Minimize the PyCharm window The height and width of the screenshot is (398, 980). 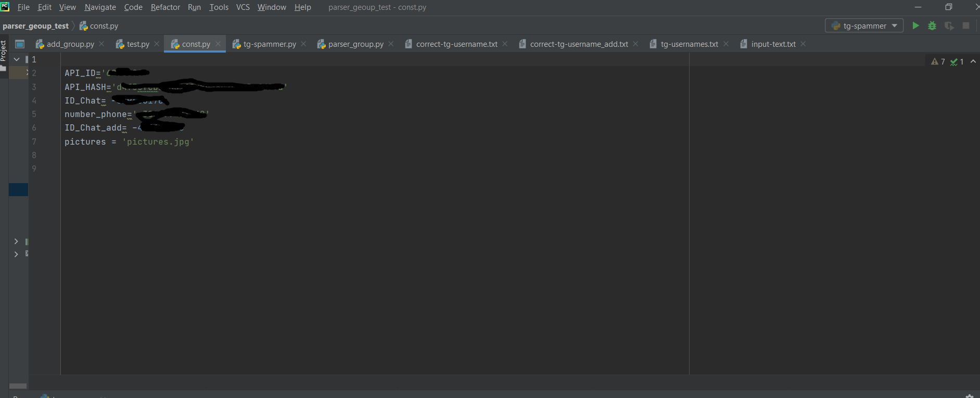(x=918, y=7)
